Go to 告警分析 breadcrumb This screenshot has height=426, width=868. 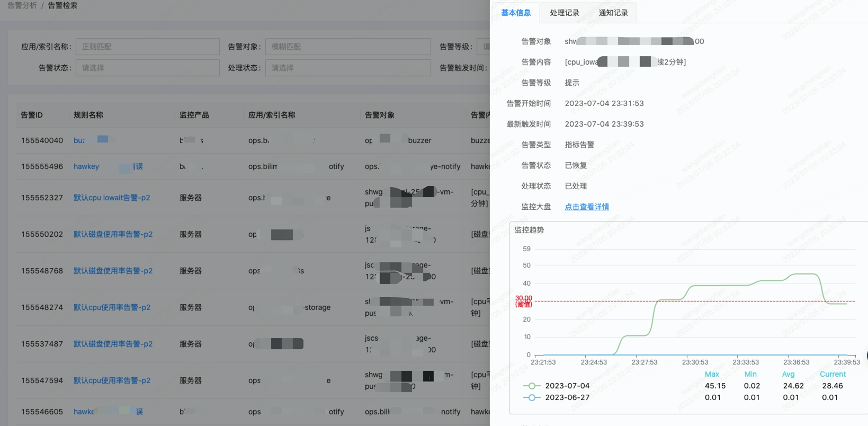tap(22, 5)
